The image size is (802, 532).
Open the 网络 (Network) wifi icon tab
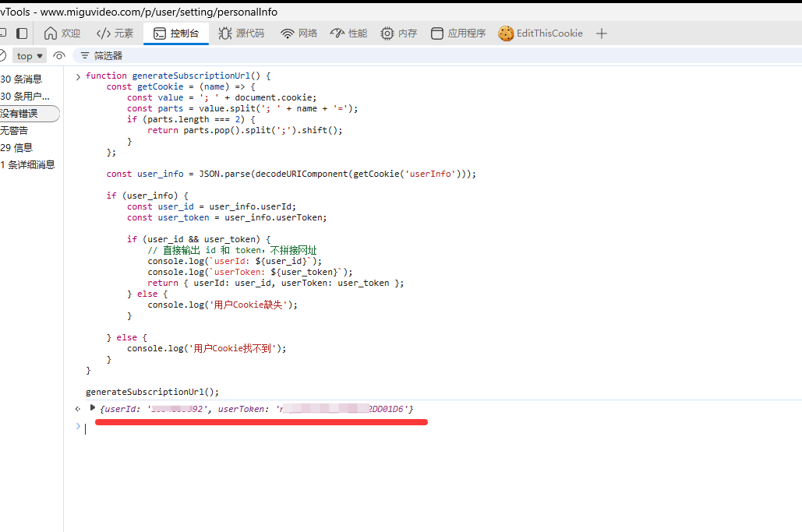pyautogui.click(x=299, y=33)
